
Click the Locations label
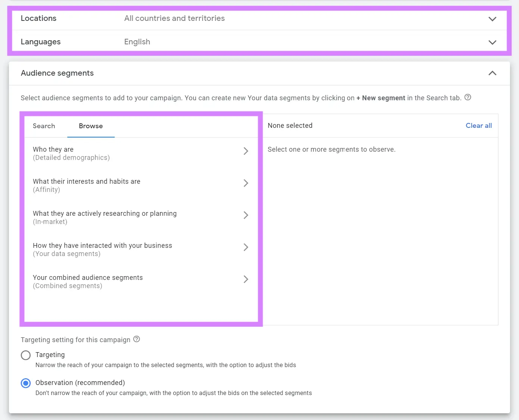pyautogui.click(x=38, y=18)
